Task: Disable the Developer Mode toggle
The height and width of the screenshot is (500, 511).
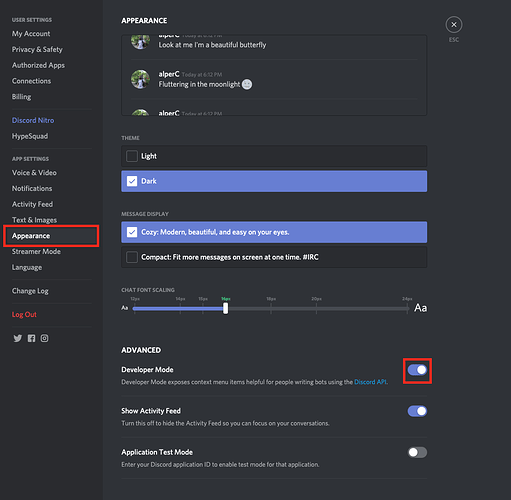Action: pos(417,370)
